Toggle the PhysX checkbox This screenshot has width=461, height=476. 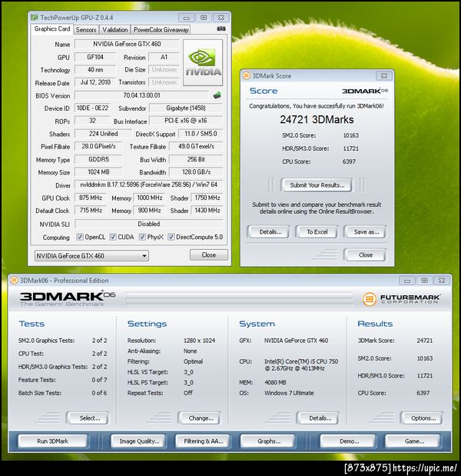pyautogui.click(x=142, y=237)
